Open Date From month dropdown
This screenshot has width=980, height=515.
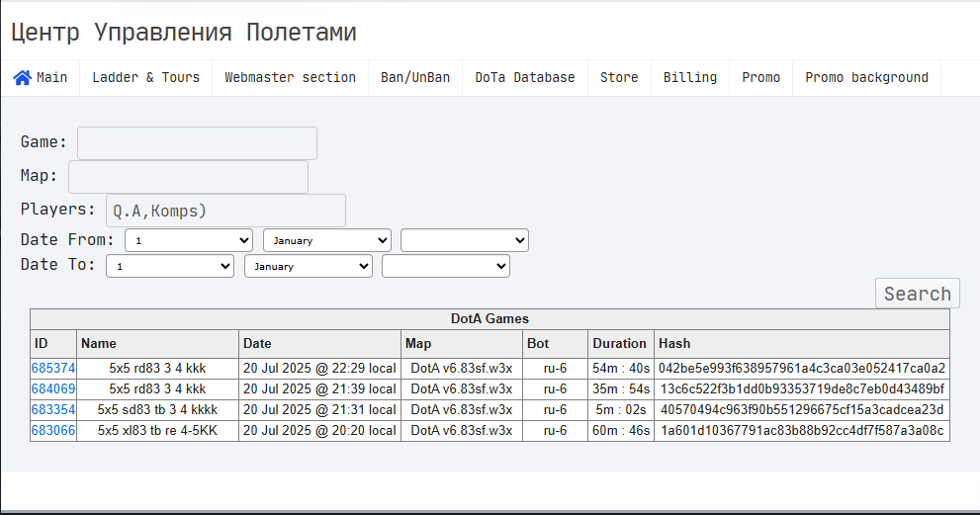(x=327, y=240)
